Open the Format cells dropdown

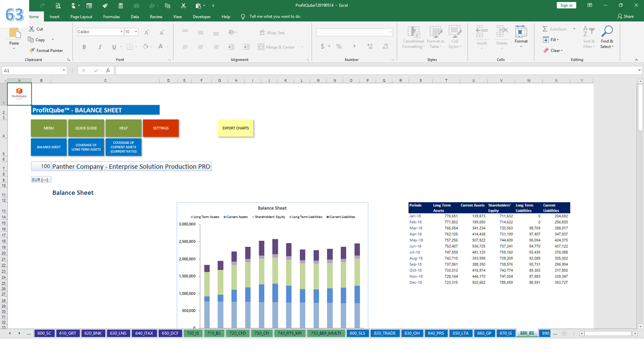[521, 37]
